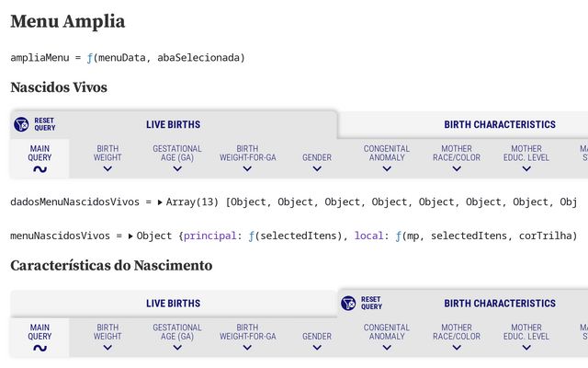Expand Gender chevron in first menu
This screenshot has height=368, width=588.
(x=317, y=169)
